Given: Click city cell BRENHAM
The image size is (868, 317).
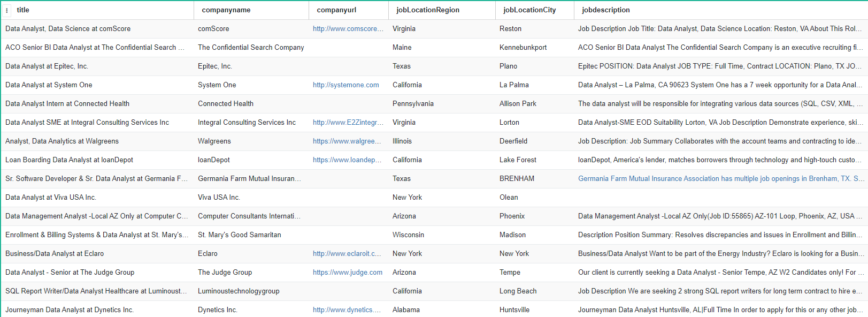Looking at the screenshot, I should tap(517, 179).
